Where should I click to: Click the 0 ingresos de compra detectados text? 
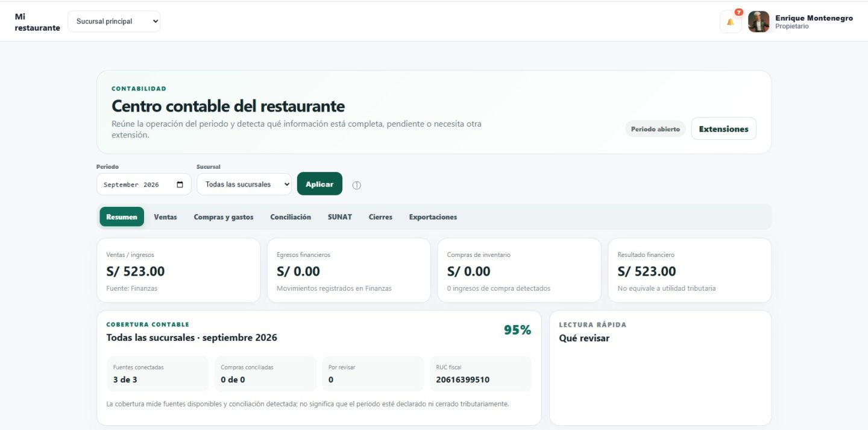coord(498,288)
